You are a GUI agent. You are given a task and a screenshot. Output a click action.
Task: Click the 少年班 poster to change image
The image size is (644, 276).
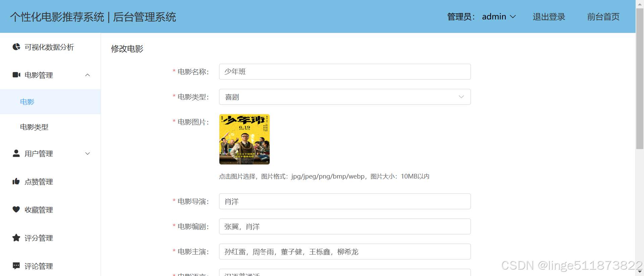245,139
